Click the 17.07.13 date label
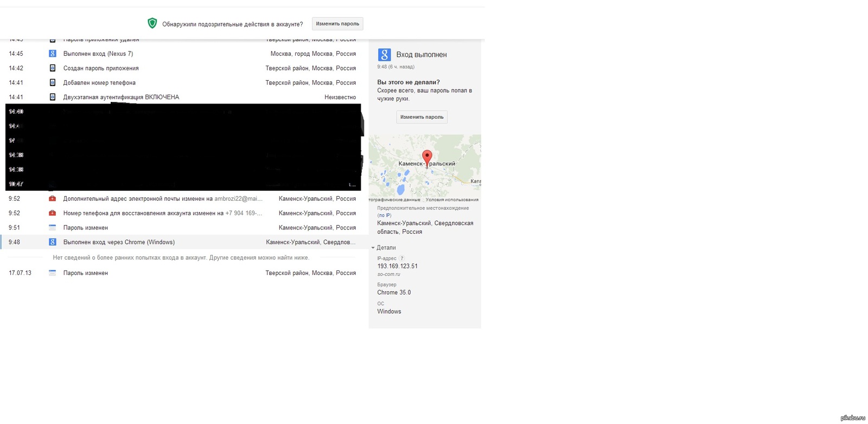The height and width of the screenshot is (424, 868). click(x=20, y=273)
